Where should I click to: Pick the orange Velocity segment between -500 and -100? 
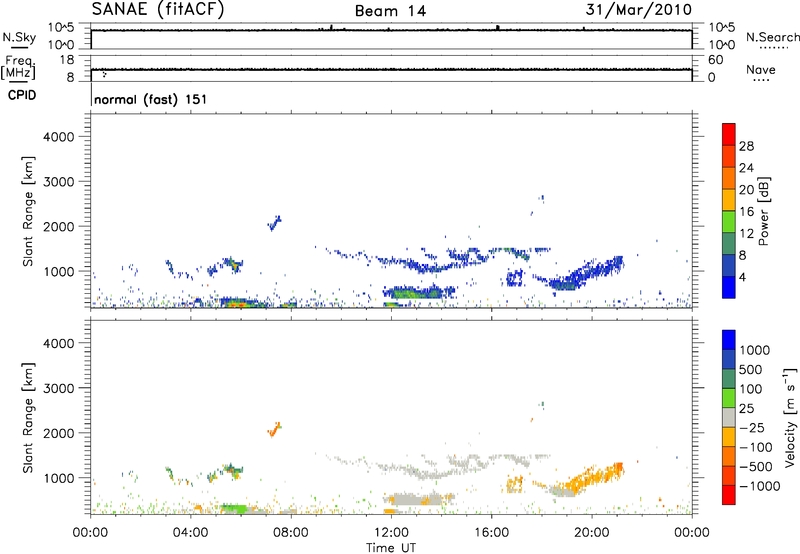[x=729, y=456]
